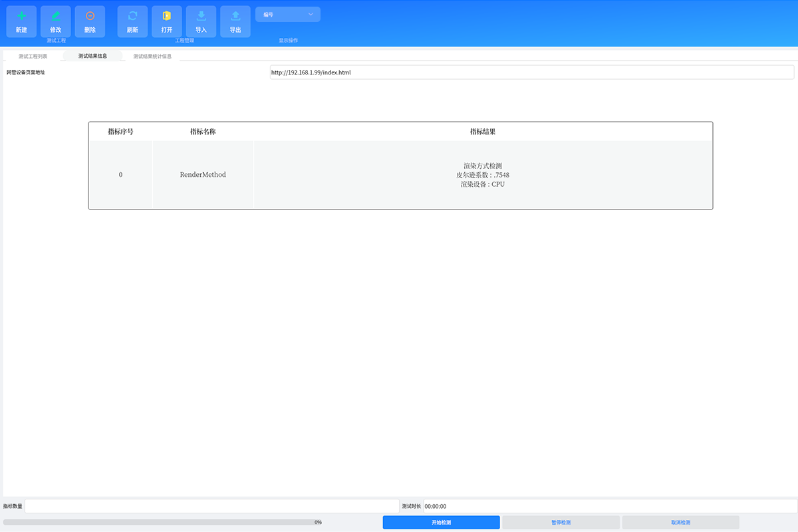Screen dimensions: 798x532
Task: Click the 开始检测 button
Action: [441, 523]
